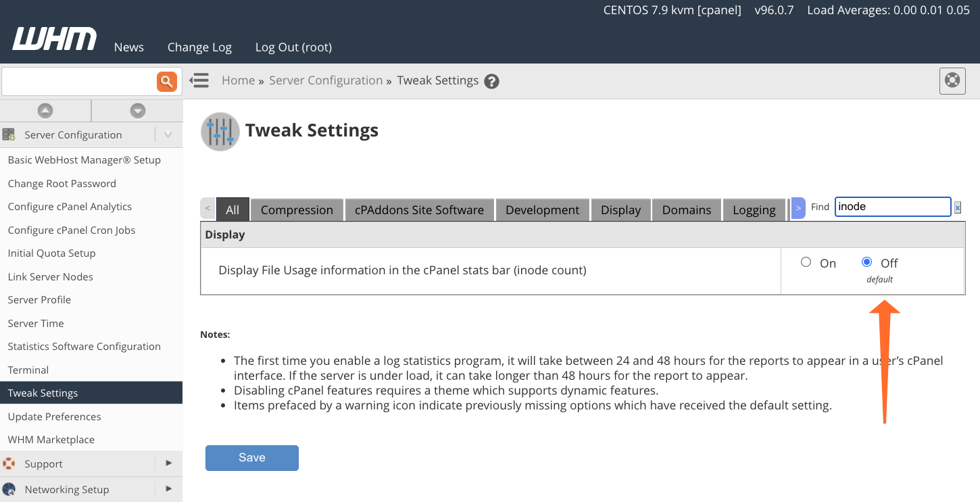Expand the Networking Setup section
This screenshot has height=502, width=980.
(168, 488)
